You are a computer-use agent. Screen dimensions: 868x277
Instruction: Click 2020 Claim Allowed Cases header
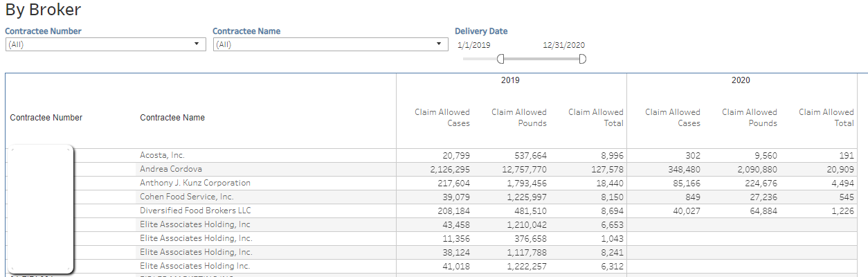coord(673,118)
